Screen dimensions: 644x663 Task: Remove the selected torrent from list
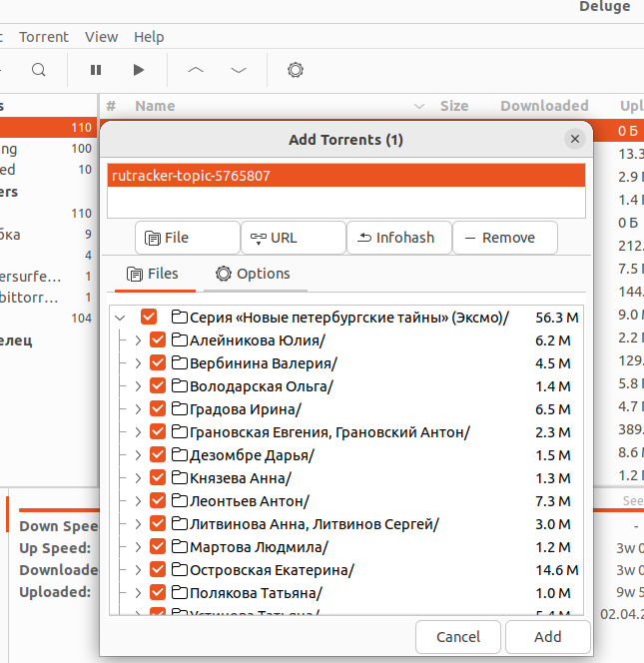pos(505,238)
